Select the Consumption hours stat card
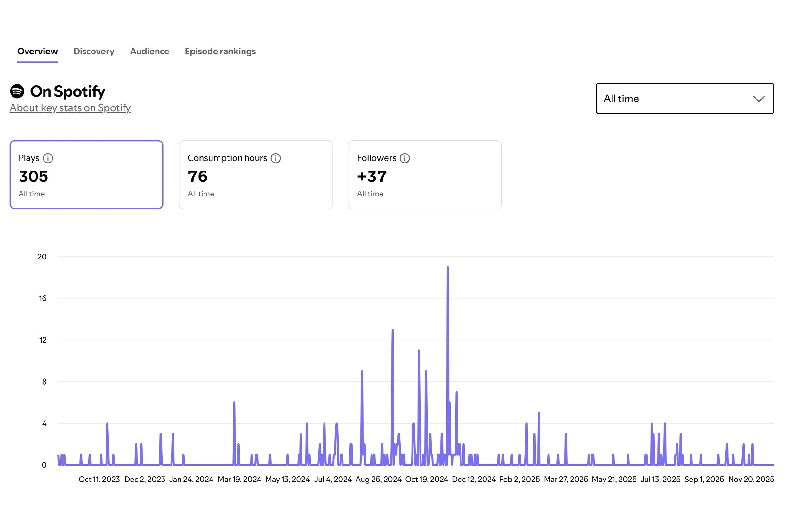Viewport: 800px width, 532px height. pyautogui.click(x=255, y=175)
